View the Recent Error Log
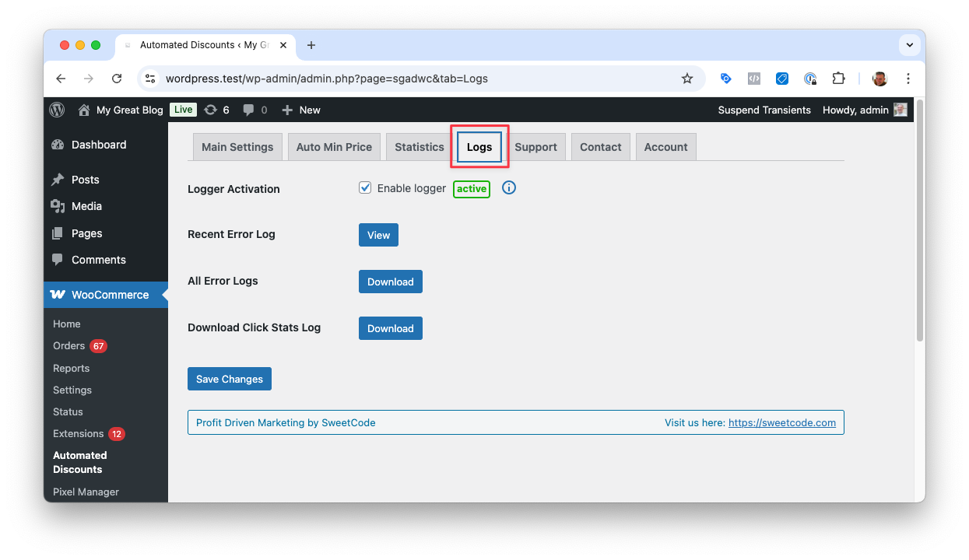 click(x=378, y=235)
